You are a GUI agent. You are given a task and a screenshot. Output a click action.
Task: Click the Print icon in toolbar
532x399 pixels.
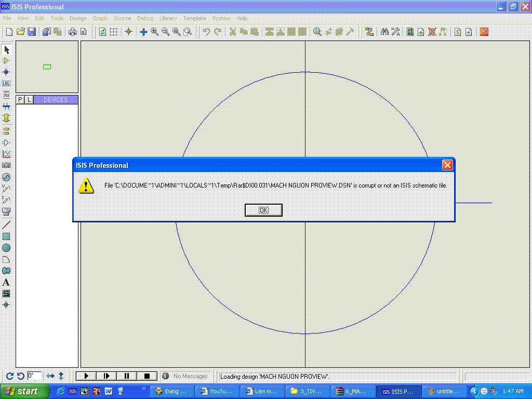pos(73,32)
